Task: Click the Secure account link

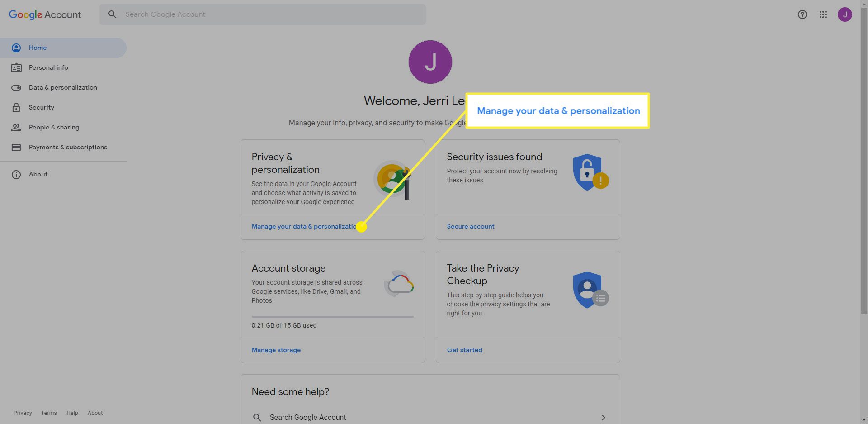Action: point(471,226)
